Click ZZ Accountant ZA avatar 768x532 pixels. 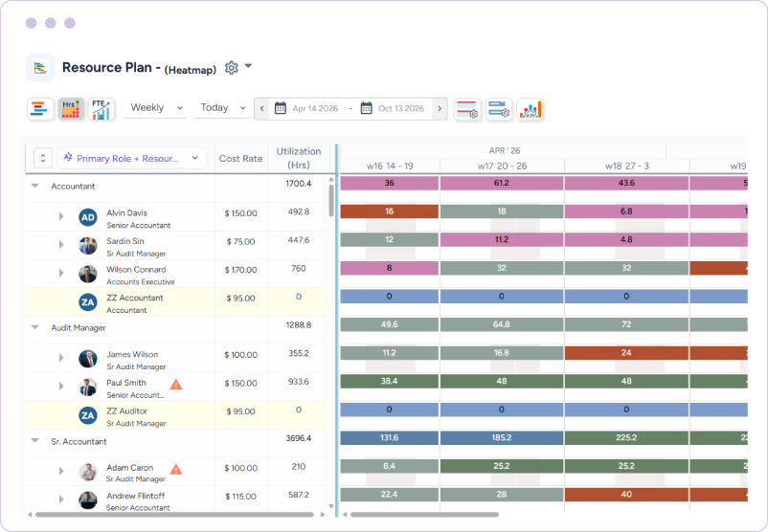[88, 302]
